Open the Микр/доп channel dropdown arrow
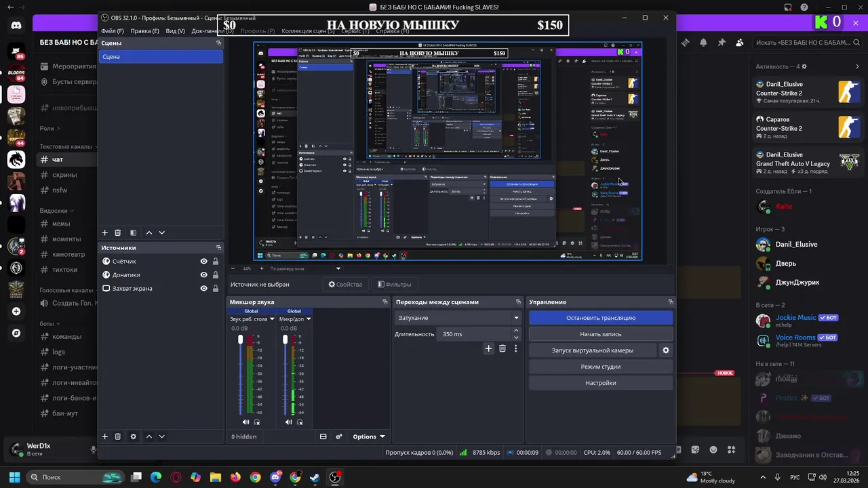 point(309,319)
